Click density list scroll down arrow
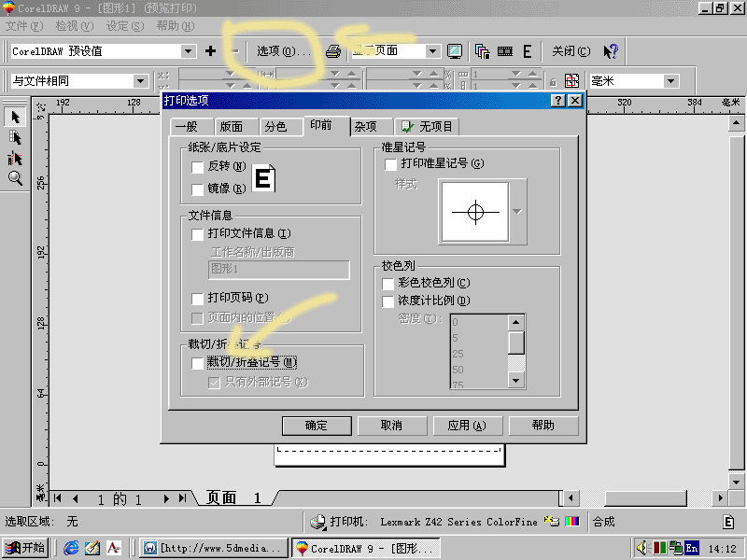 tap(516, 380)
